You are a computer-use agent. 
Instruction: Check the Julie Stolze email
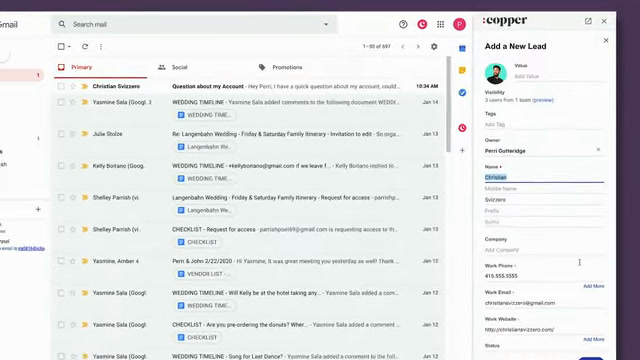(61, 134)
